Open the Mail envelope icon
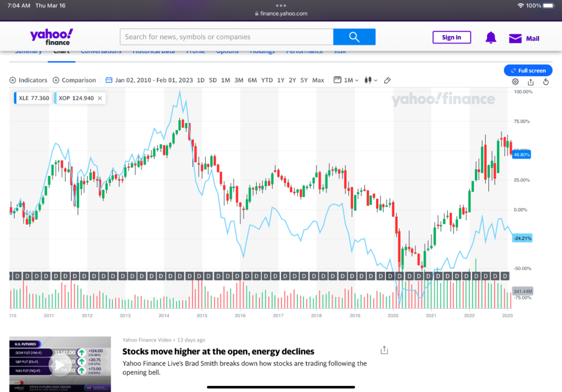This screenshot has width=562, height=392. (x=515, y=38)
